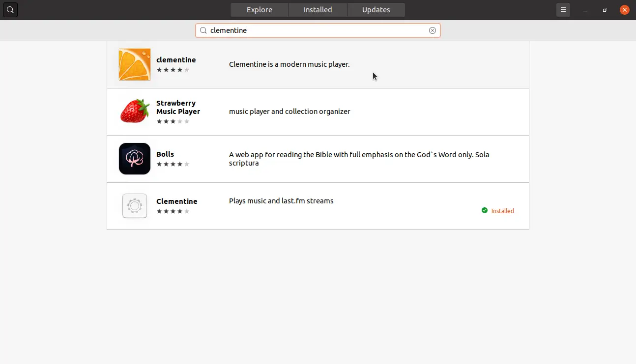Image resolution: width=636 pixels, height=364 pixels.
Task: Click star rating of installed Clementine
Action: [x=173, y=211]
